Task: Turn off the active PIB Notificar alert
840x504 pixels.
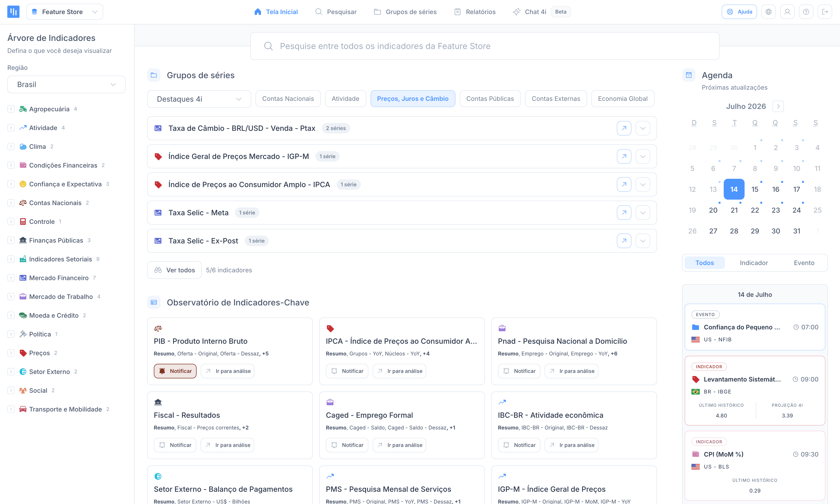Action: (175, 371)
